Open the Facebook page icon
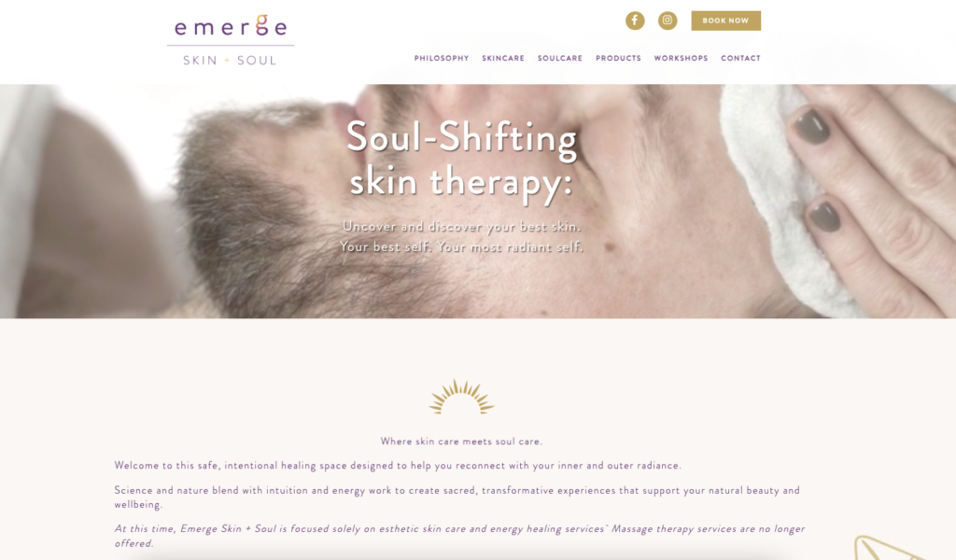956x560 pixels. pyautogui.click(x=635, y=21)
